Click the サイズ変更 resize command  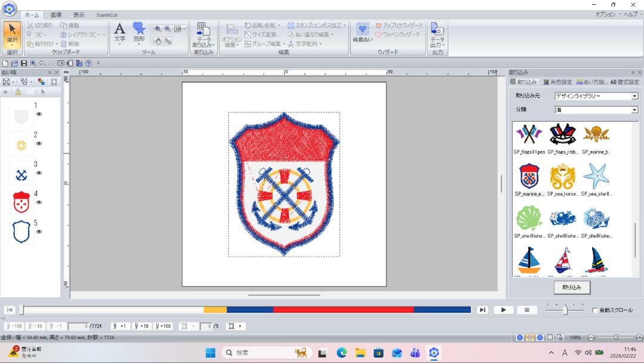click(x=262, y=35)
